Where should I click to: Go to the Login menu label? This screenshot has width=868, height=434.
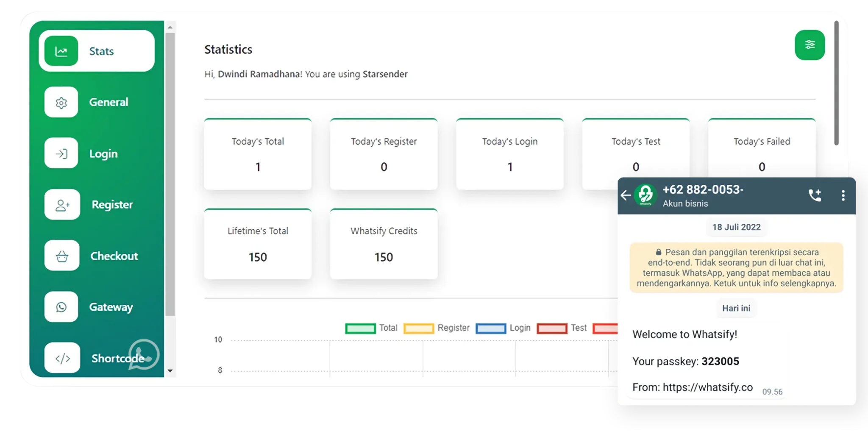[x=103, y=154]
